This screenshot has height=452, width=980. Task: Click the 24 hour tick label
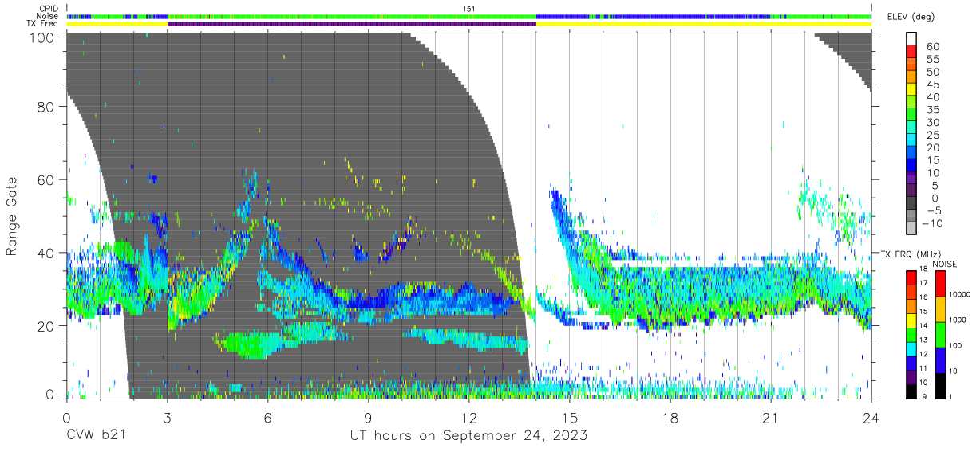[871, 418]
